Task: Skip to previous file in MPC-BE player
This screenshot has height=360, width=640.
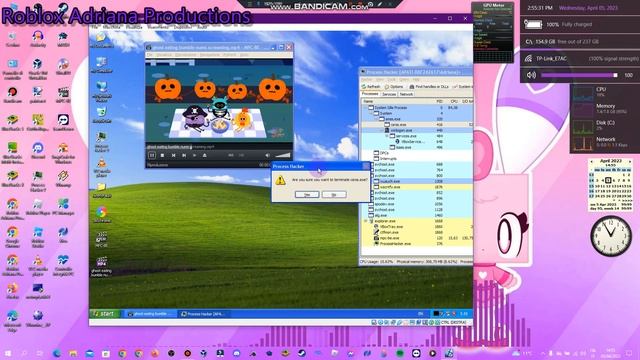Action: (x=173, y=156)
